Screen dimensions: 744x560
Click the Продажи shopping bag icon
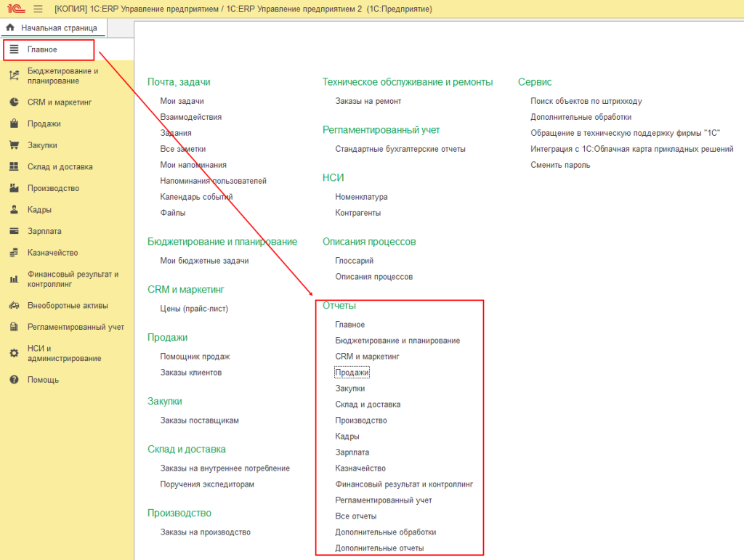click(14, 124)
